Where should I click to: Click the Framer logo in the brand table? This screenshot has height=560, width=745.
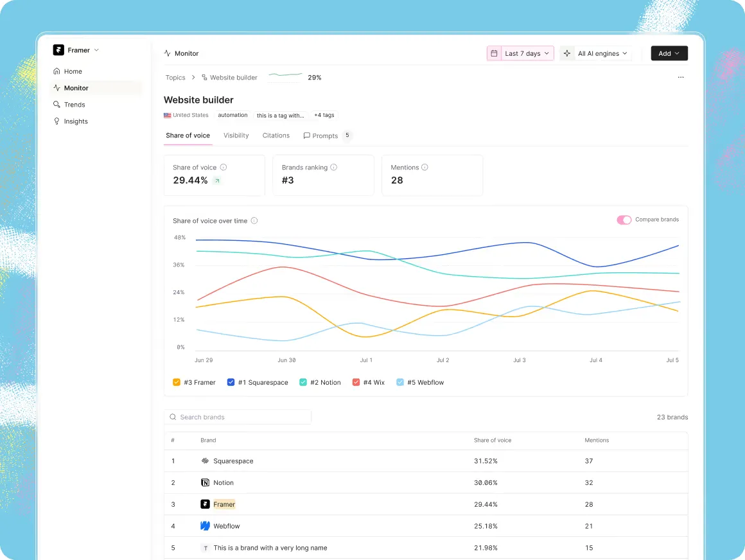206,504
